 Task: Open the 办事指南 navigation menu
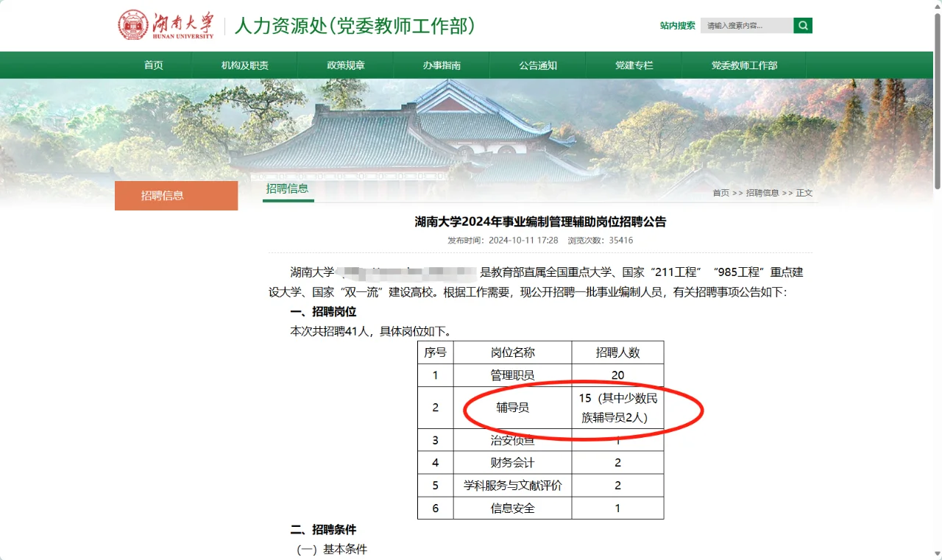pos(442,65)
